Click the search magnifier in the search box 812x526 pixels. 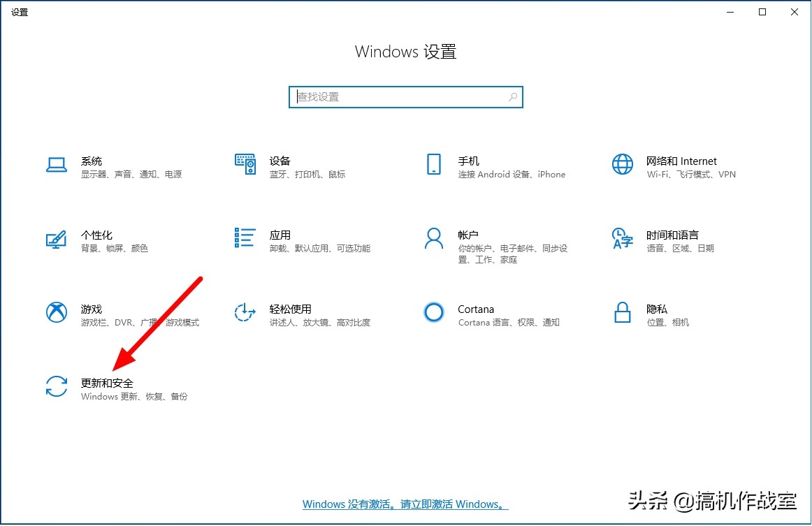click(511, 96)
